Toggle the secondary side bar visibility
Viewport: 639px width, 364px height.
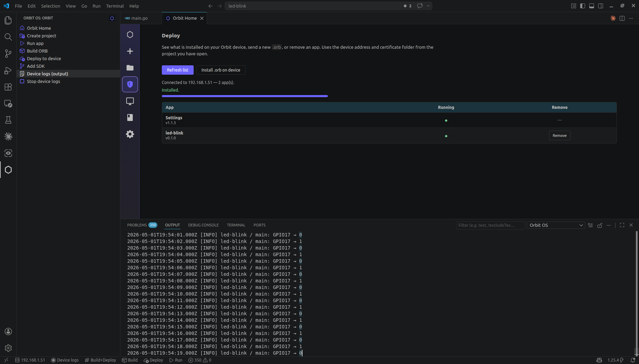(x=601, y=6)
